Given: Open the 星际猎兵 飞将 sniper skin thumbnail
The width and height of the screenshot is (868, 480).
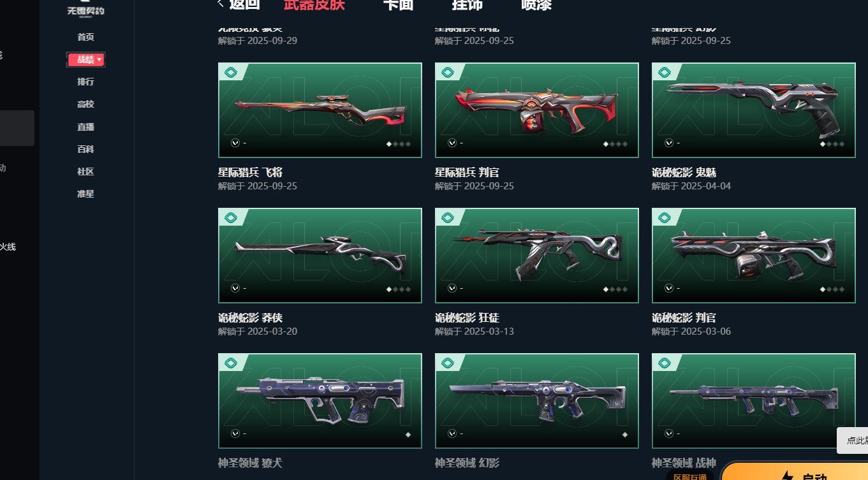Looking at the screenshot, I should coord(320,110).
